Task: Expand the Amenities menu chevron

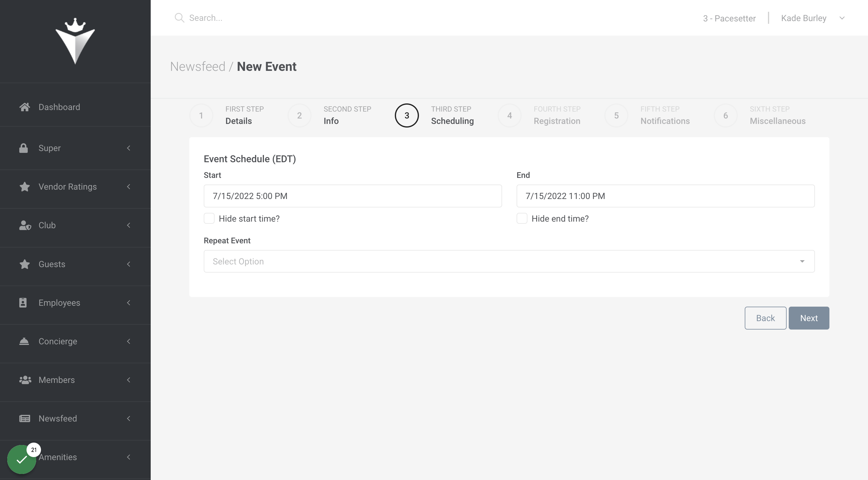Action: (128, 457)
